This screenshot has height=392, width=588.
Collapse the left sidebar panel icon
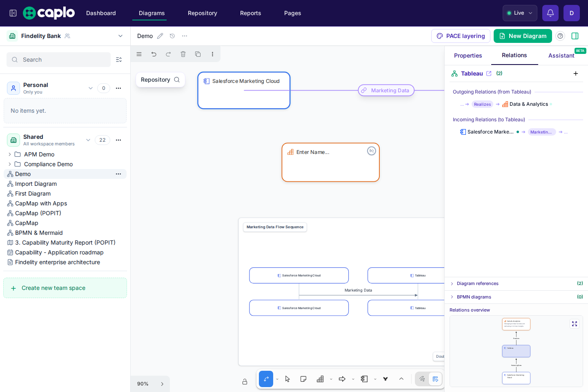pyautogui.click(x=13, y=13)
